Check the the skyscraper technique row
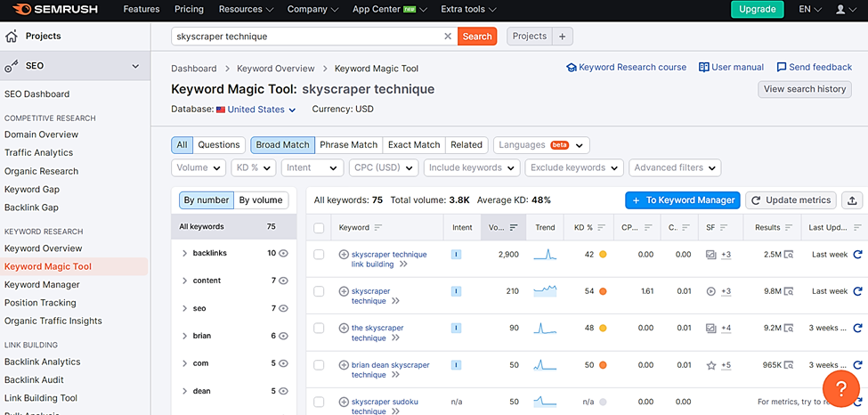 tap(319, 328)
